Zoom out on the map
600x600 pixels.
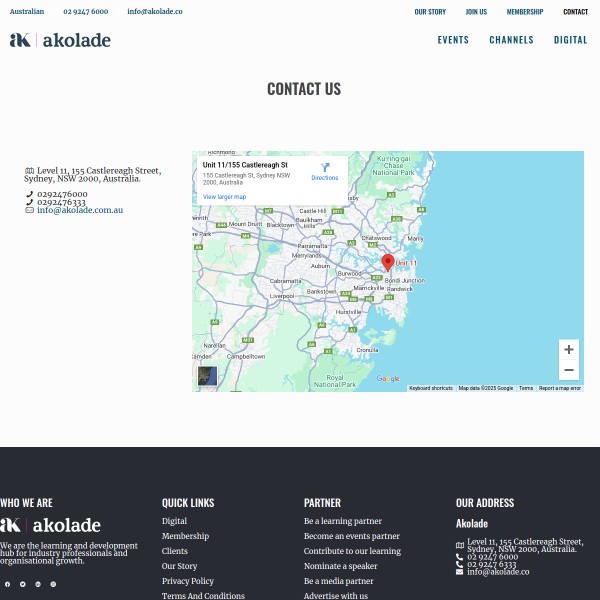(x=568, y=370)
